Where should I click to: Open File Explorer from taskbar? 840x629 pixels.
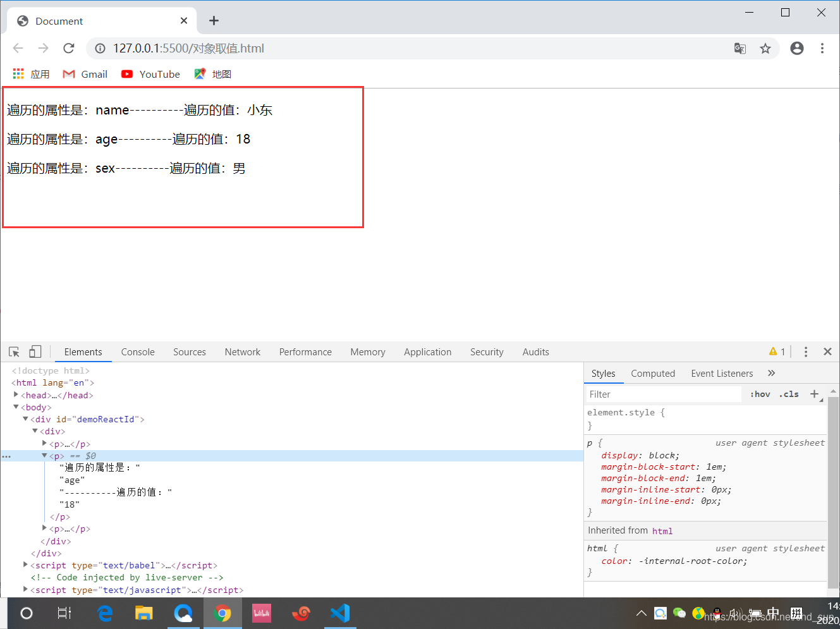click(144, 613)
